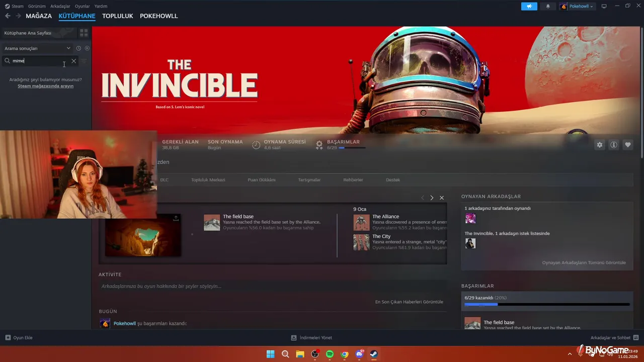Viewport: 644px width, 362px height.
Task: Click Add Game plus icon
Action: point(8,338)
